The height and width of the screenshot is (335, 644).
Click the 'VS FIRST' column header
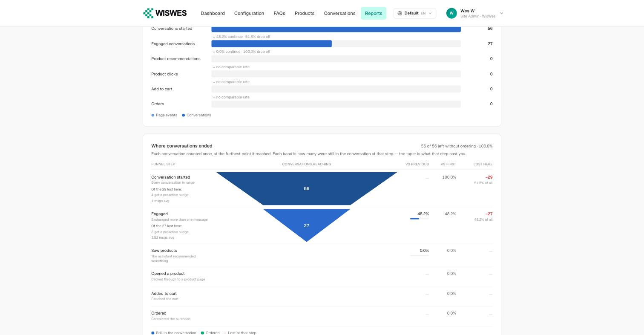pyautogui.click(x=448, y=164)
